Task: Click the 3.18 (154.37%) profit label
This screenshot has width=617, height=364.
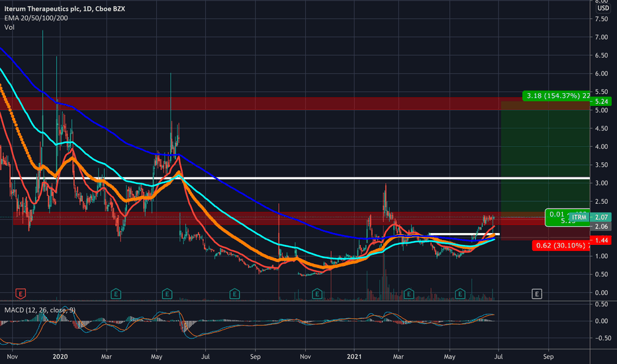Action: point(556,95)
